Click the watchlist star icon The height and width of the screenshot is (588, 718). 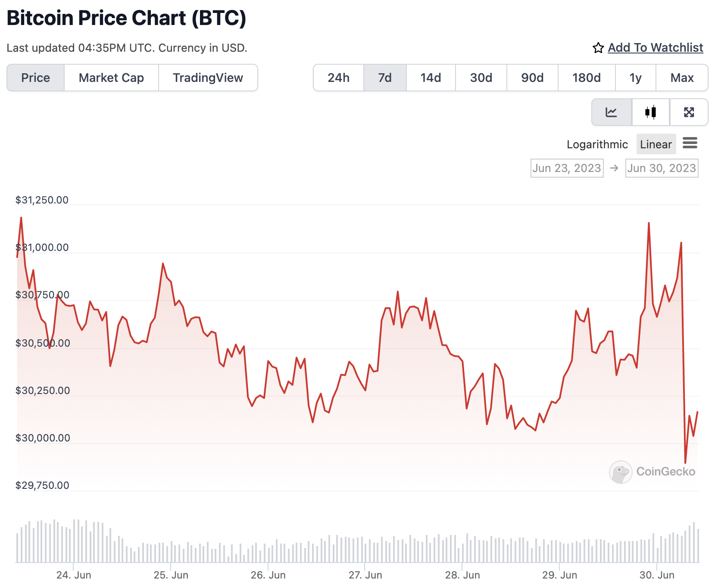coord(598,48)
